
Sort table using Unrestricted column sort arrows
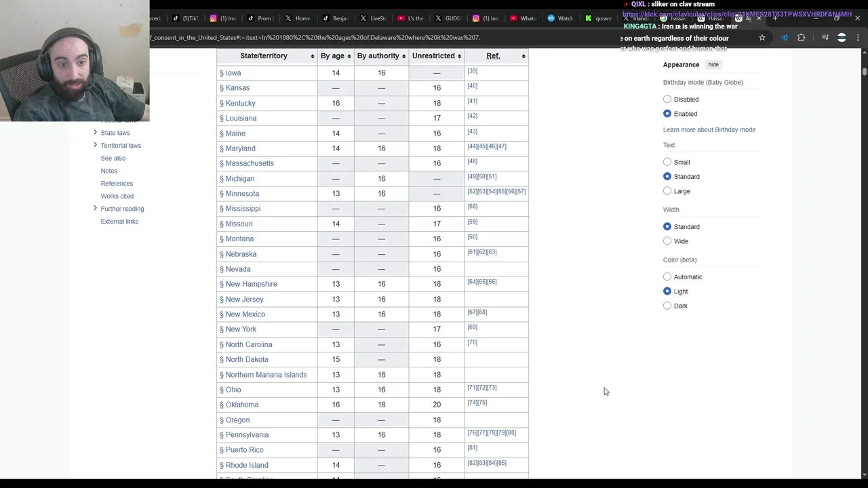(x=459, y=56)
